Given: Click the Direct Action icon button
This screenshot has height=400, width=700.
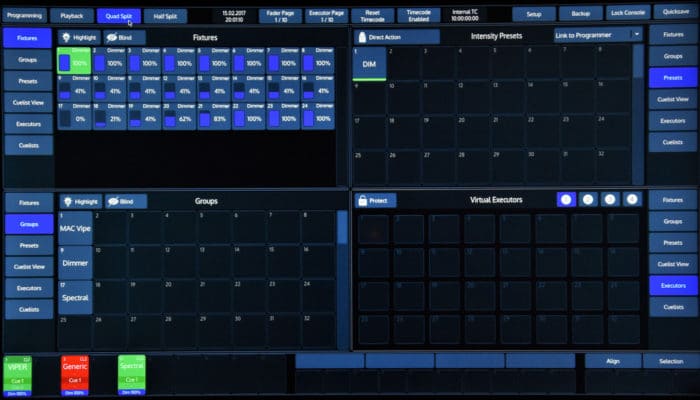Looking at the screenshot, I should pos(363,37).
